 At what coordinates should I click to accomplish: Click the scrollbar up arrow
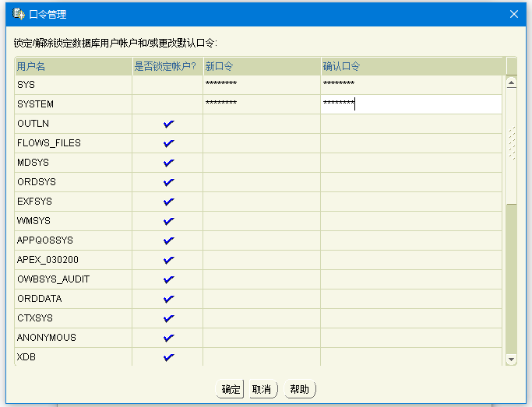click(511, 82)
